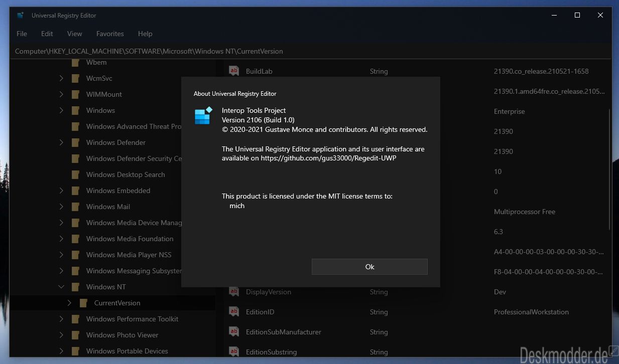The image size is (619, 364).
Task: Expand the Windows Defender key
Action: (x=61, y=143)
